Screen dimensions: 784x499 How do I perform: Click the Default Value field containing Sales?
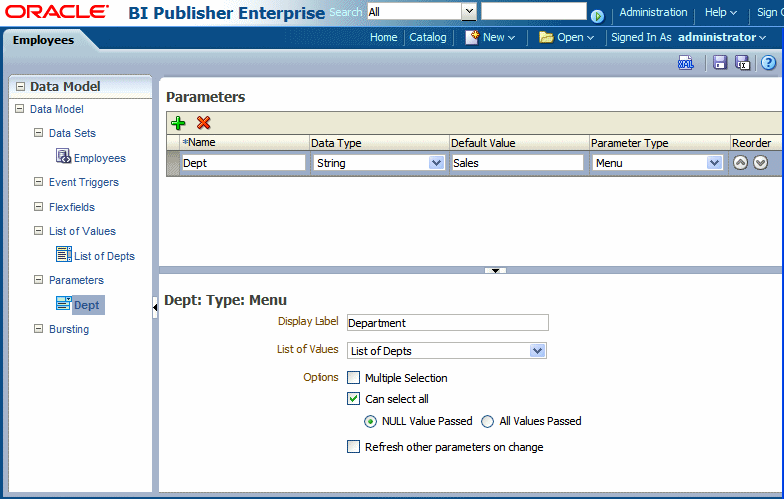(x=517, y=163)
